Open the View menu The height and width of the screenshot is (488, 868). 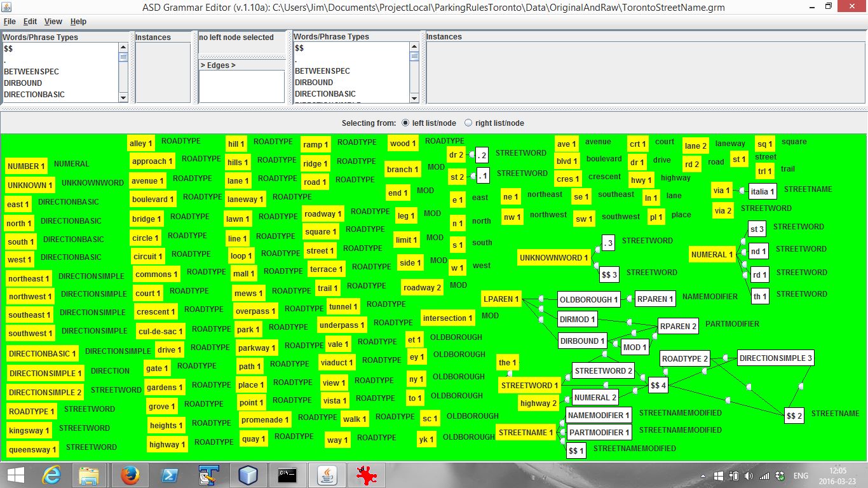click(x=53, y=22)
